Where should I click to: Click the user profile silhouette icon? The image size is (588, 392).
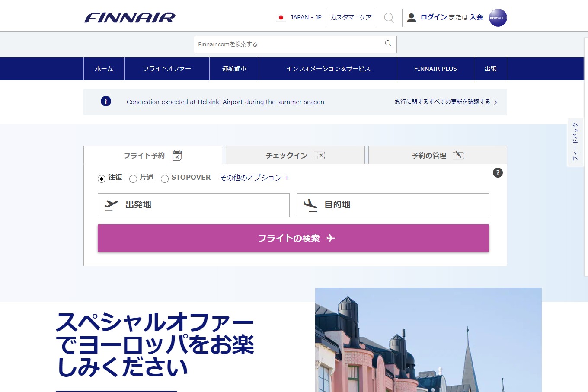coord(412,17)
